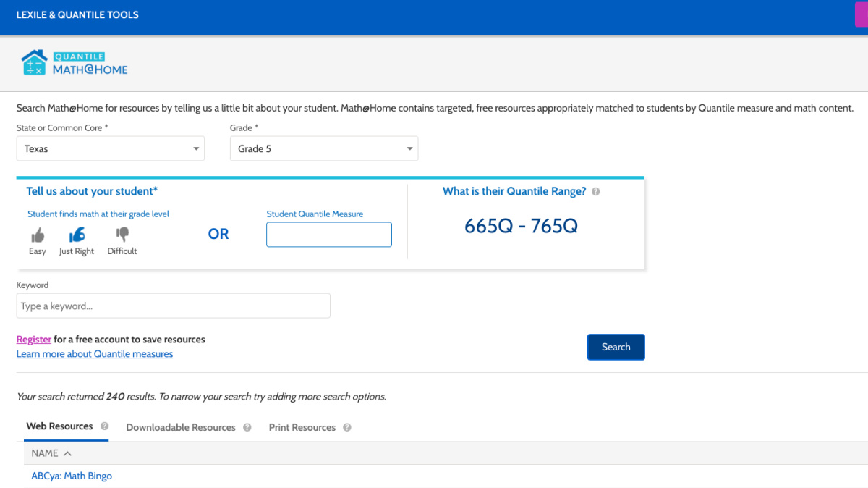Sort by NAME column arrow
The image size is (868, 488).
tap(67, 453)
